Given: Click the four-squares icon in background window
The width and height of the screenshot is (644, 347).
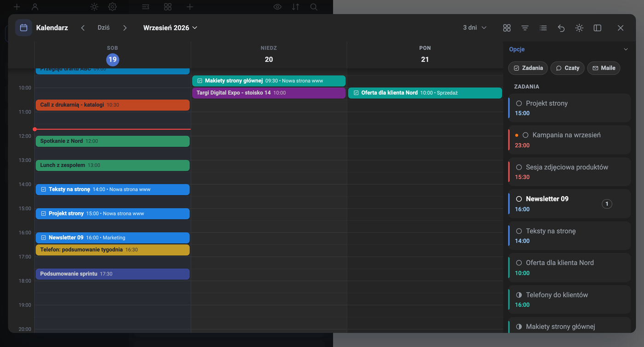Looking at the screenshot, I should point(168,7).
